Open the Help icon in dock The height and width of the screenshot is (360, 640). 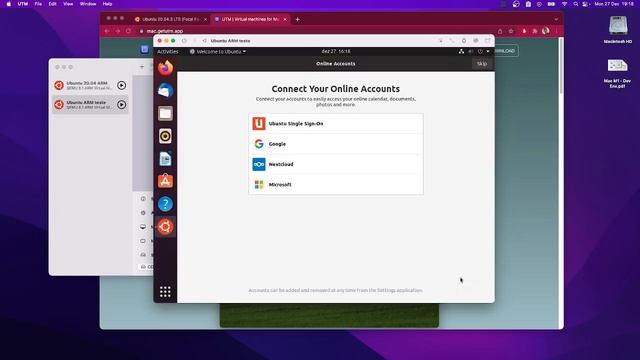(165, 204)
